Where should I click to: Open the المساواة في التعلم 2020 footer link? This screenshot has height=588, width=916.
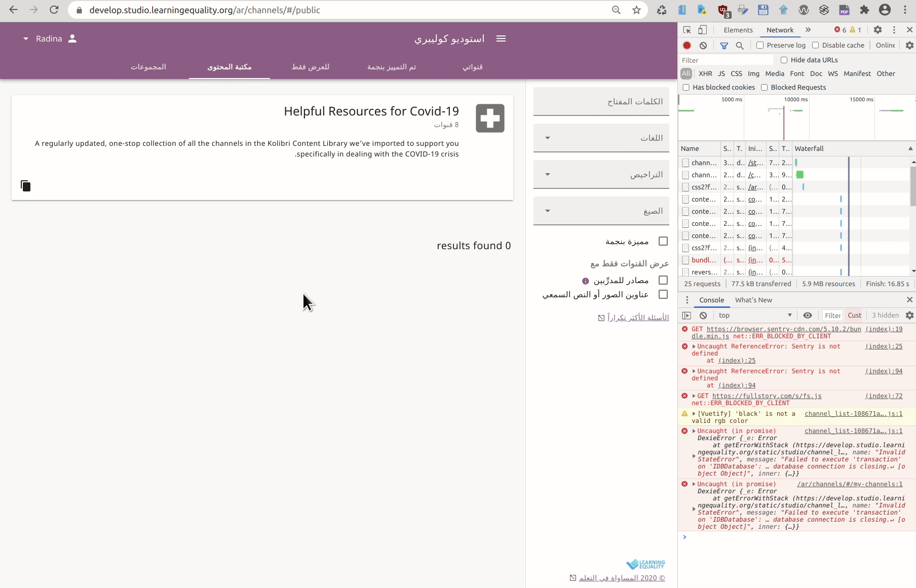(617, 578)
